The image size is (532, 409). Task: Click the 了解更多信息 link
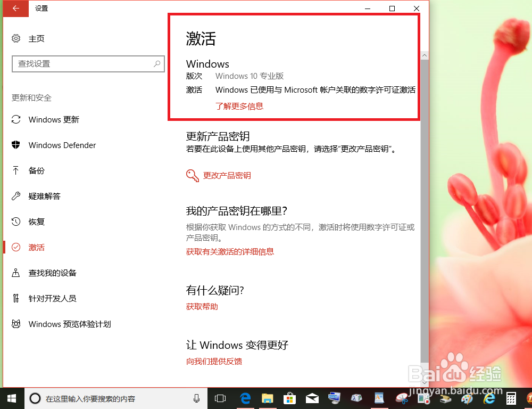[239, 106]
